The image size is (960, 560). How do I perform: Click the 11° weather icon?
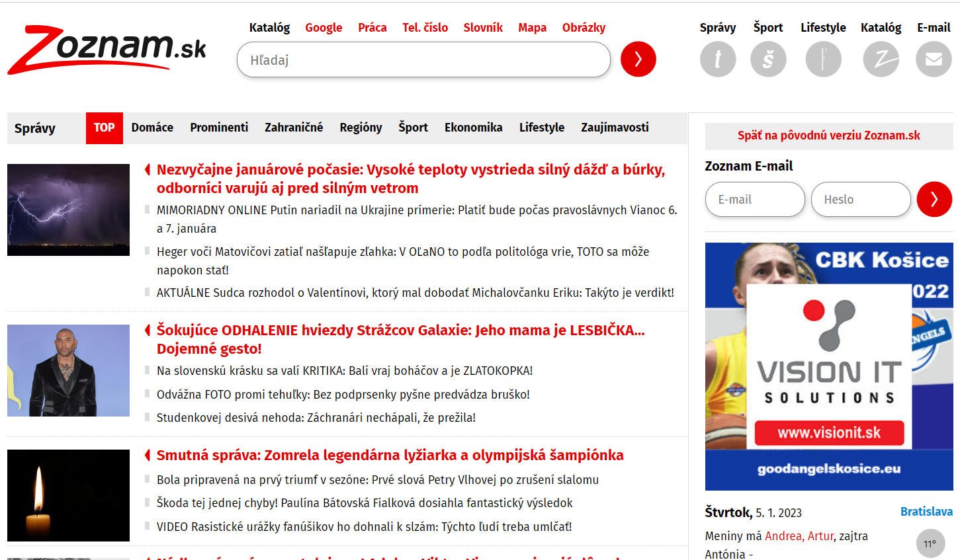pyautogui.click(x=930, y=544)
